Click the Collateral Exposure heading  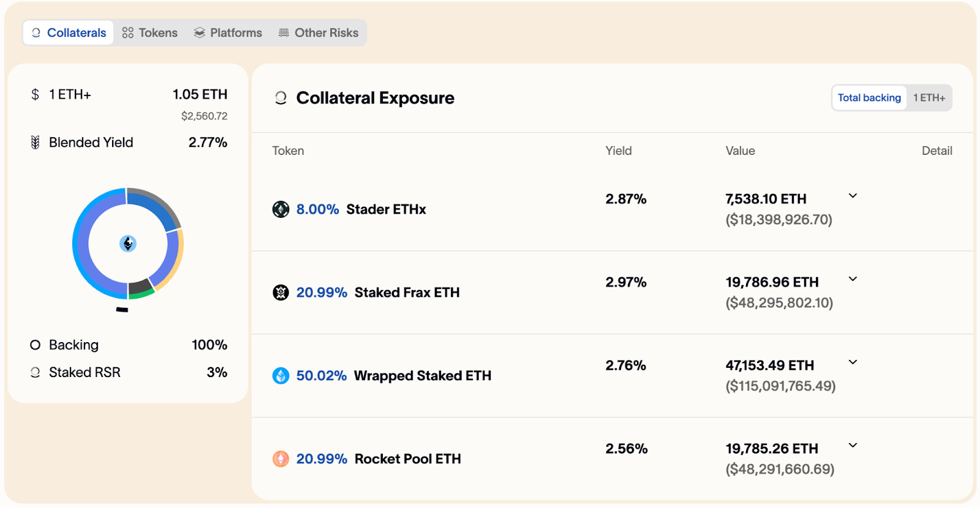point(375,98)
